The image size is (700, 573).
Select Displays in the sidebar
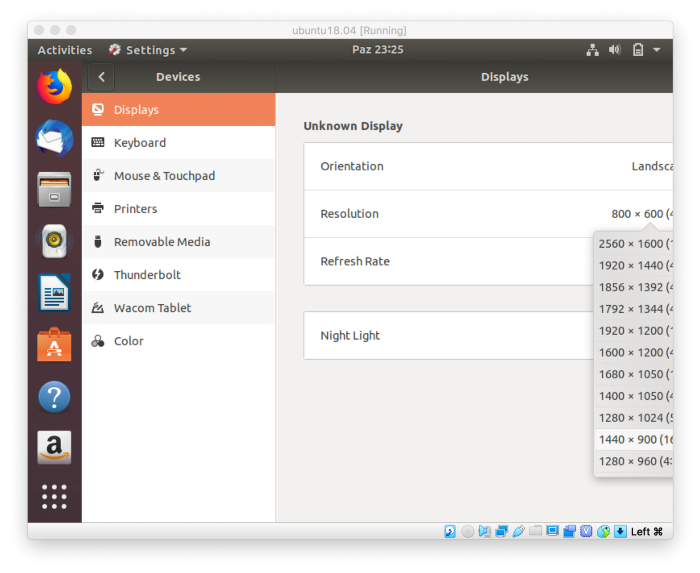(179, 109)
